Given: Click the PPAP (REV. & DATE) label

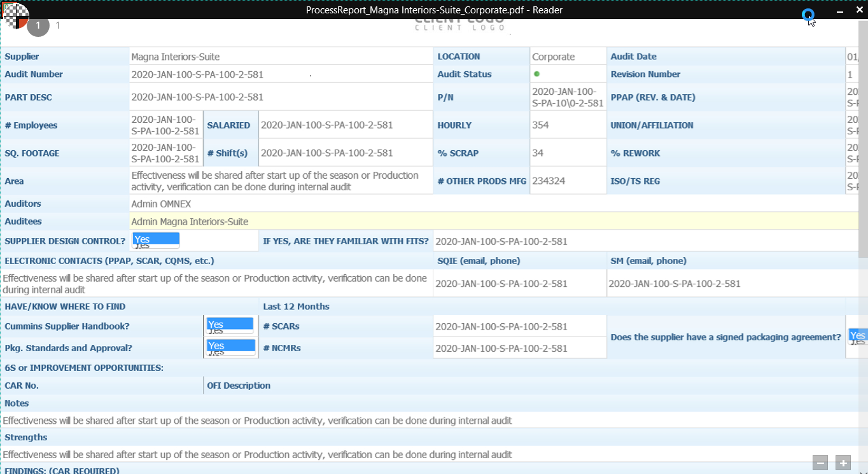Looking at the screenshot, I should pos(653,97).
